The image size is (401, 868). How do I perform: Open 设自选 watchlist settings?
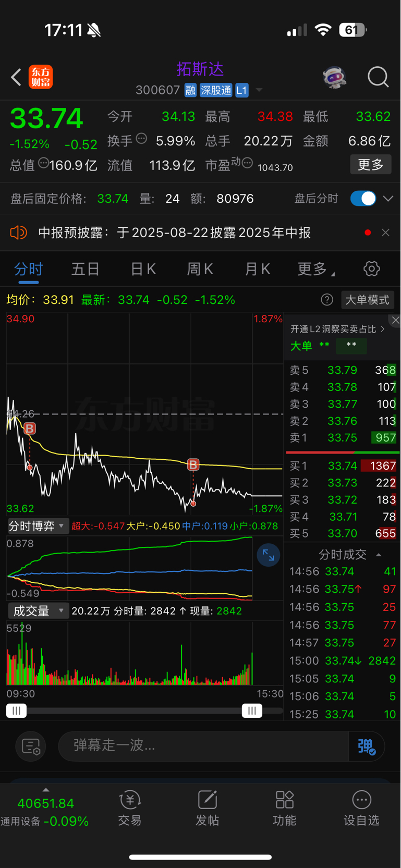361,808
